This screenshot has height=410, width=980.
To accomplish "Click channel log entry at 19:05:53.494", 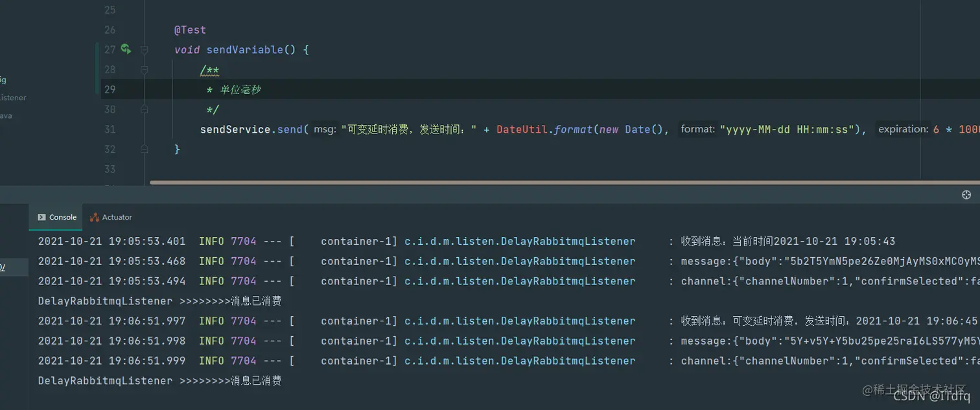I will [x=830, y=281].
